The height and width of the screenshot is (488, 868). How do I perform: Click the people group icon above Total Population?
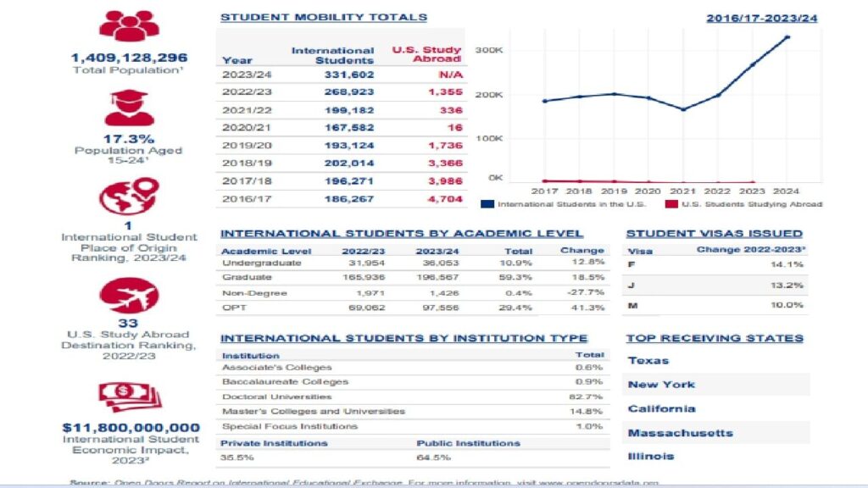tap(129, 25)
